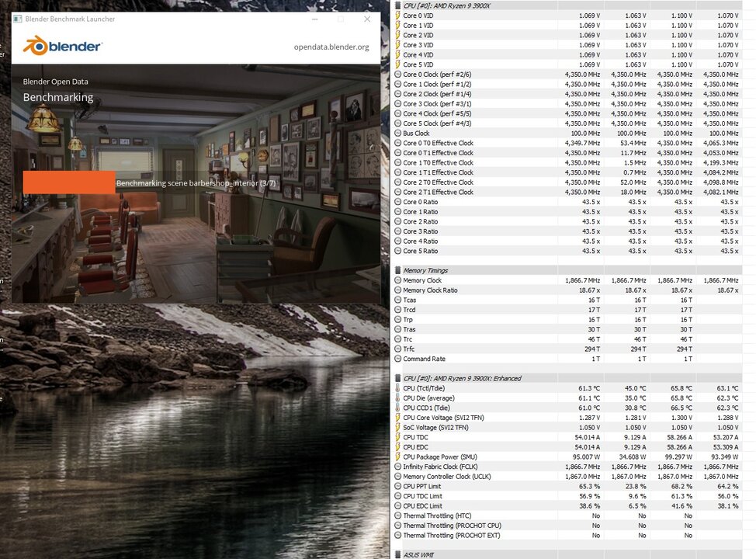The height and width of the screenshot is (559, 756).
Task: Click the icon beside Memory Clock row
Action: (397, 280)
